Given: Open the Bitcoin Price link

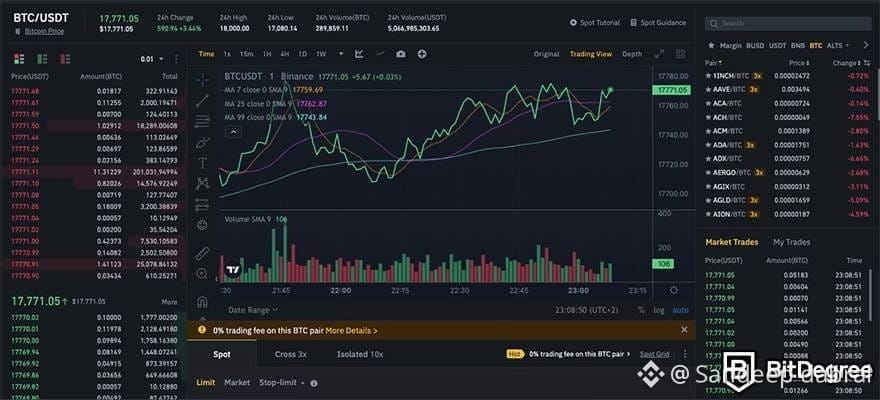Looking at the screenshot, I should click(44, 31).
